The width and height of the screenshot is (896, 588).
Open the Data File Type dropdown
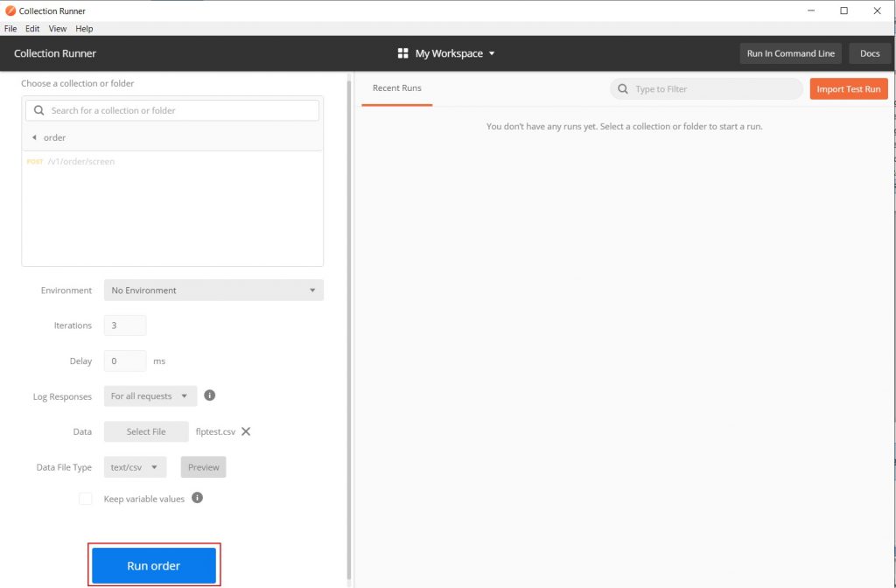pos(135,467)
